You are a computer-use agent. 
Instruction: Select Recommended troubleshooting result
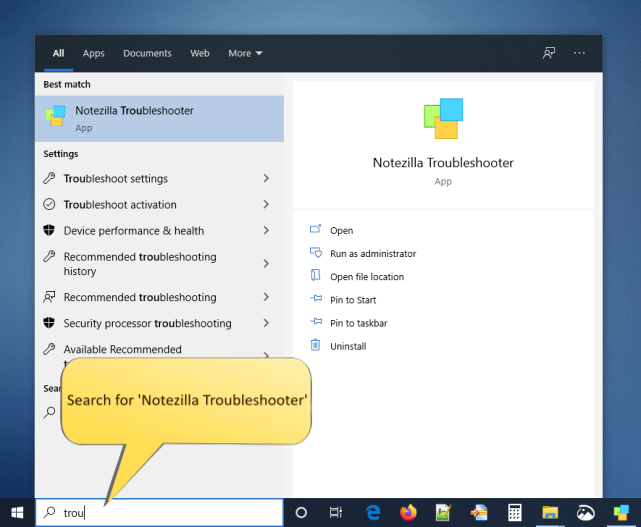point(159,297)
